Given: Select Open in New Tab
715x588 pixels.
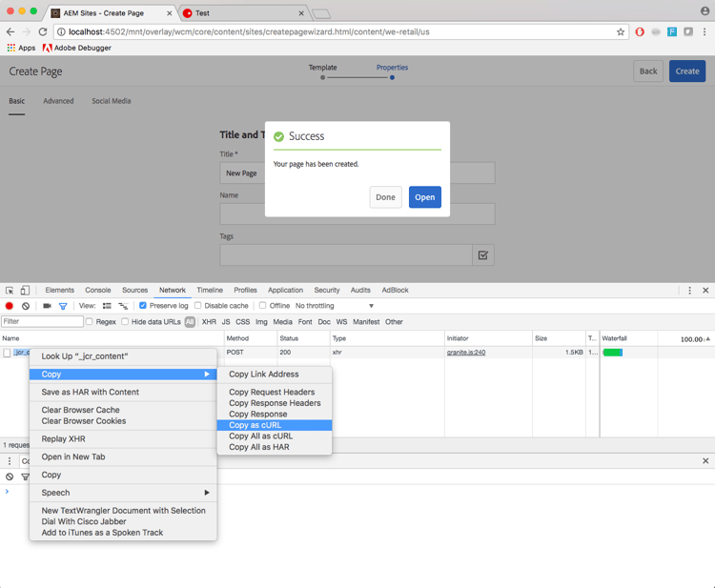Looking at the screenshot, I should click(x=123, y=456).
